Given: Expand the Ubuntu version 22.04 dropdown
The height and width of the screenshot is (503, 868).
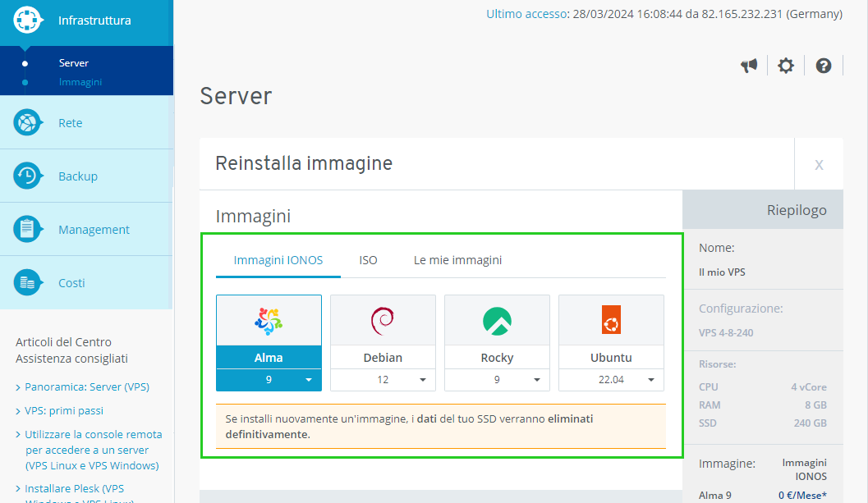Looking at the screenshot, I should [x=611, y=380].
